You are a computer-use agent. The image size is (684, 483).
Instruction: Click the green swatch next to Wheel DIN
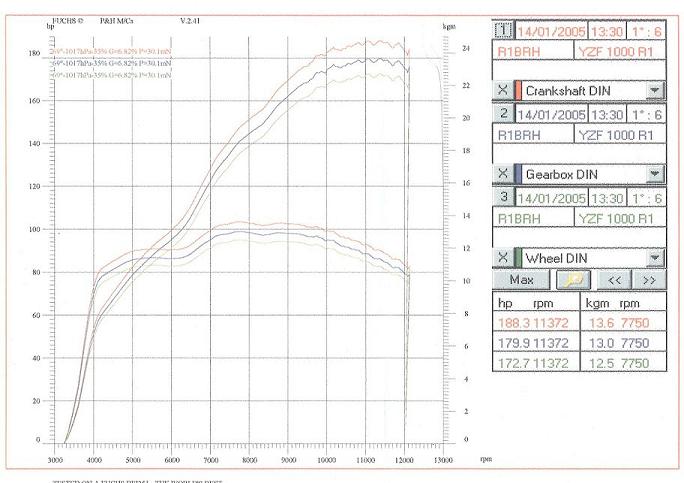(518, 257)
